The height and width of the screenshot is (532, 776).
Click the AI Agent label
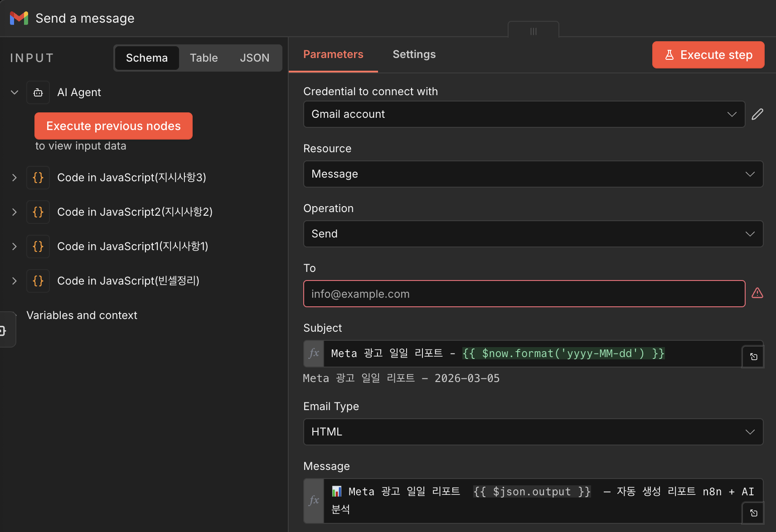point(79,92)
